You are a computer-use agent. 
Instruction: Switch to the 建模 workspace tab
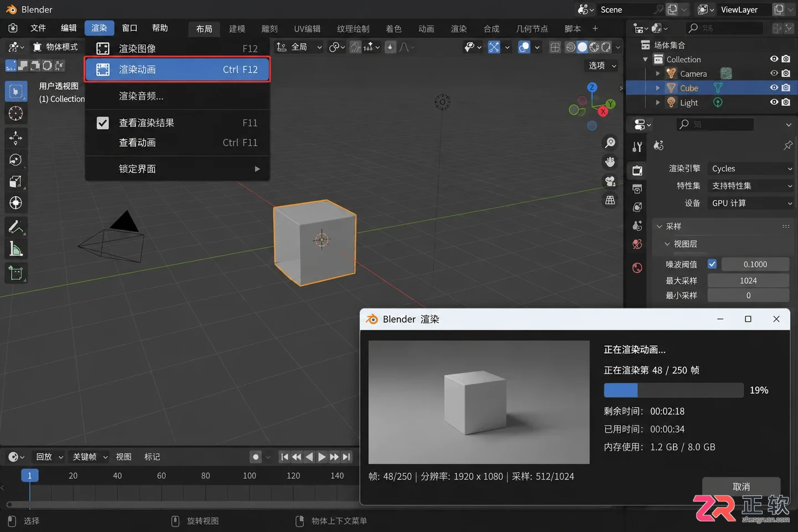tap(237, 28)
